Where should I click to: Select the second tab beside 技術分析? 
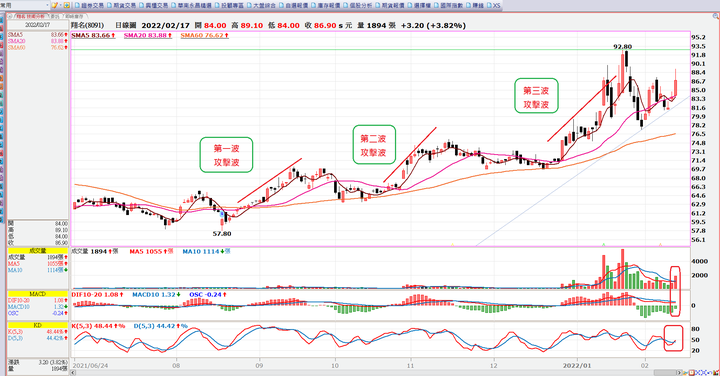pyautogui.click(x=55, y=16)
